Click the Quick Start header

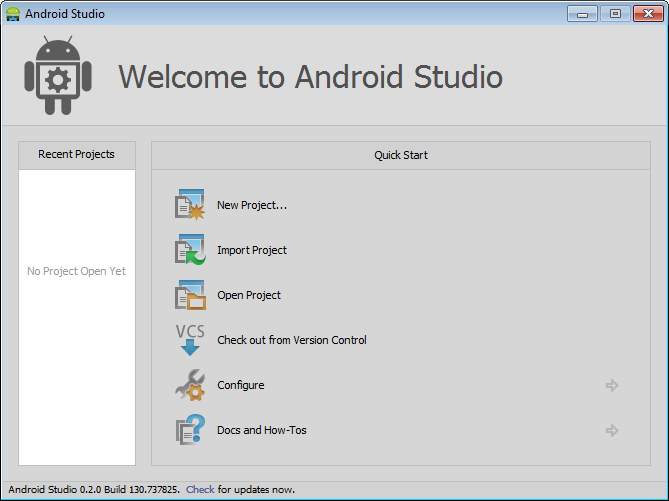[401, 155]
